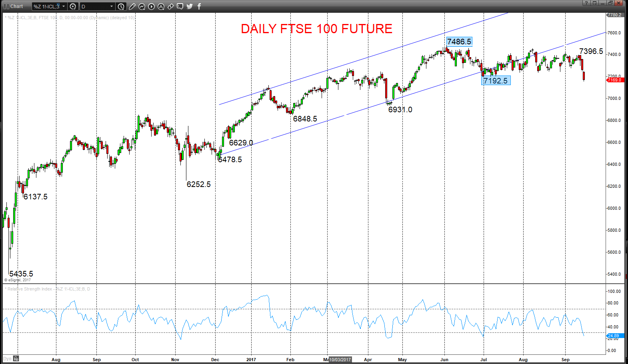
Task: Click the 7192.5 highlighted price label
Action: 496,81
